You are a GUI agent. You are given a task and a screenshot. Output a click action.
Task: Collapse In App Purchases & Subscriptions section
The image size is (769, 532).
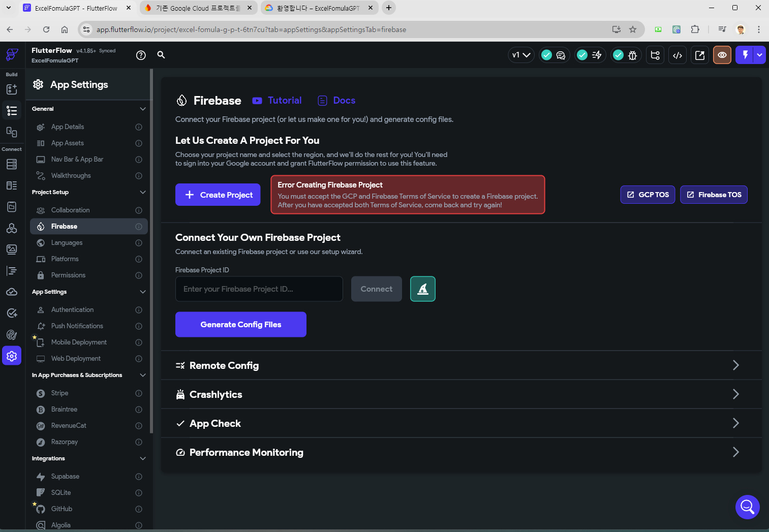(x=143, y=375)
